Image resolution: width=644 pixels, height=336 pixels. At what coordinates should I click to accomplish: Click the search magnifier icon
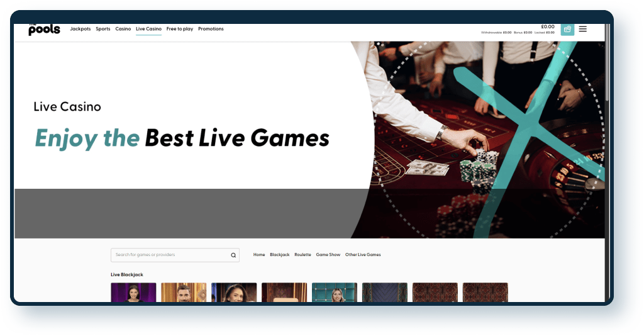[233, 255]
